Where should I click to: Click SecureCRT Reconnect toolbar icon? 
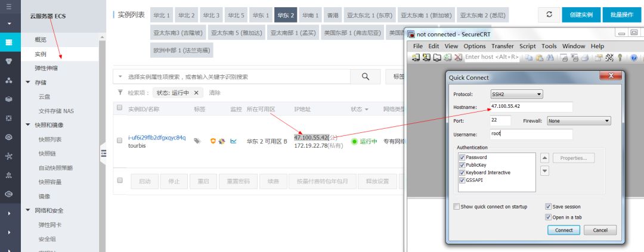coord(448,57)
